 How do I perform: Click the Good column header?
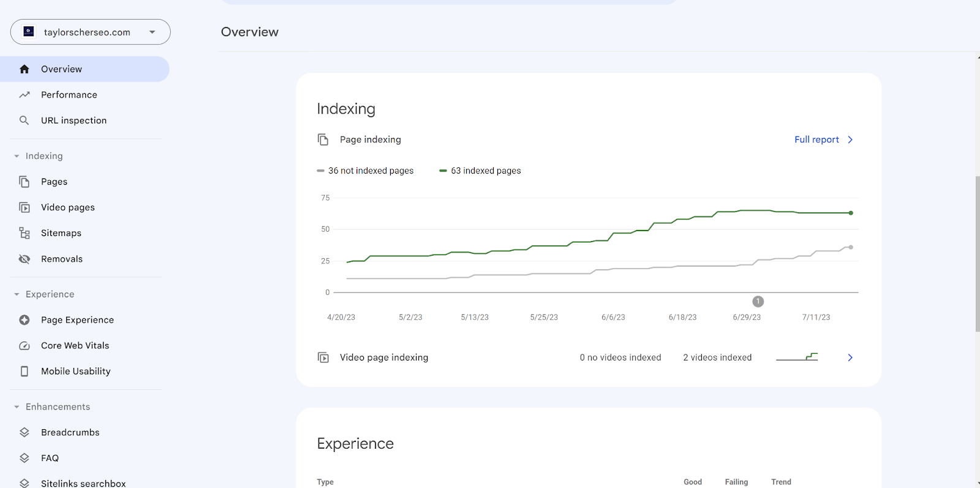(693, 482)
